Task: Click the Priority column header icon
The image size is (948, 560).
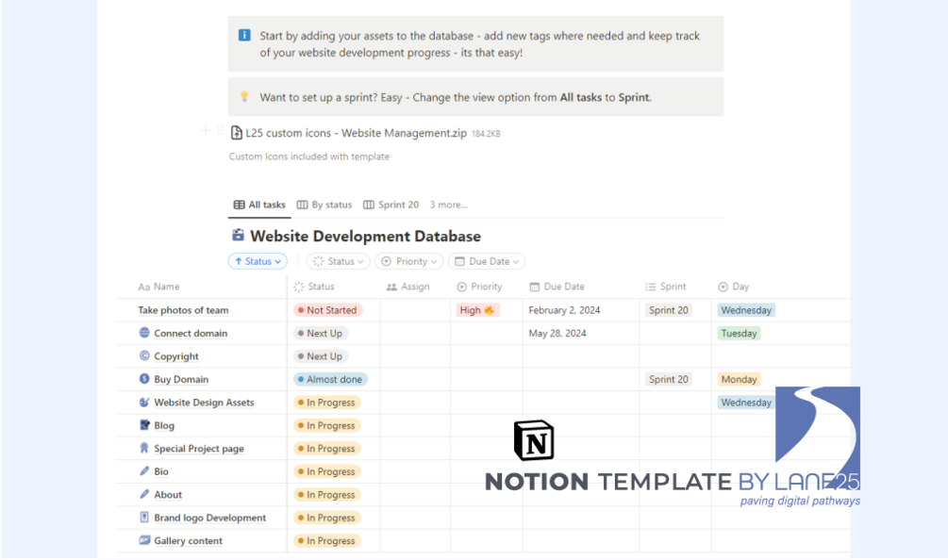Action: pyautogui.click(x=461, y=287)
